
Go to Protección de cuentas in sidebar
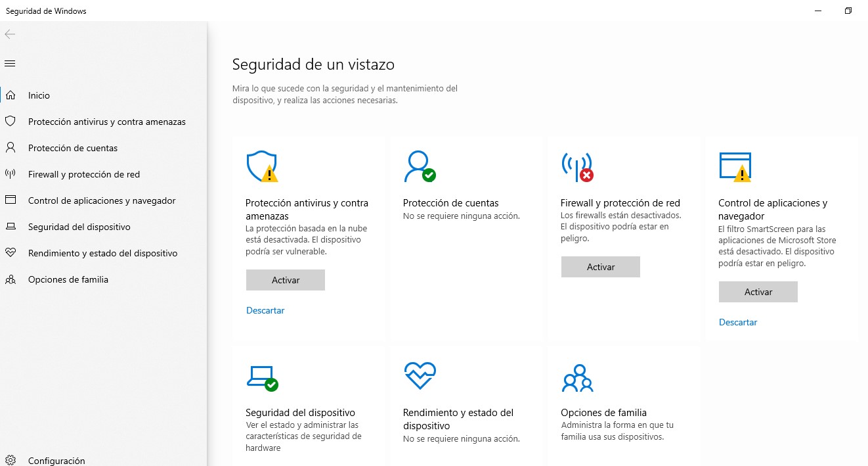point(73,148)
